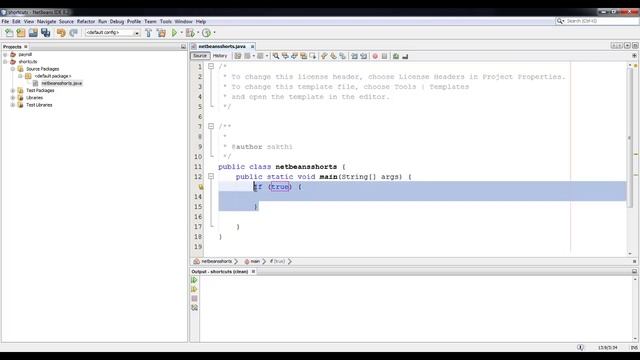Click the bottom settings icon in Output sidebar
The height and width of the screenshot is (360, 640).
pos(194,307)
